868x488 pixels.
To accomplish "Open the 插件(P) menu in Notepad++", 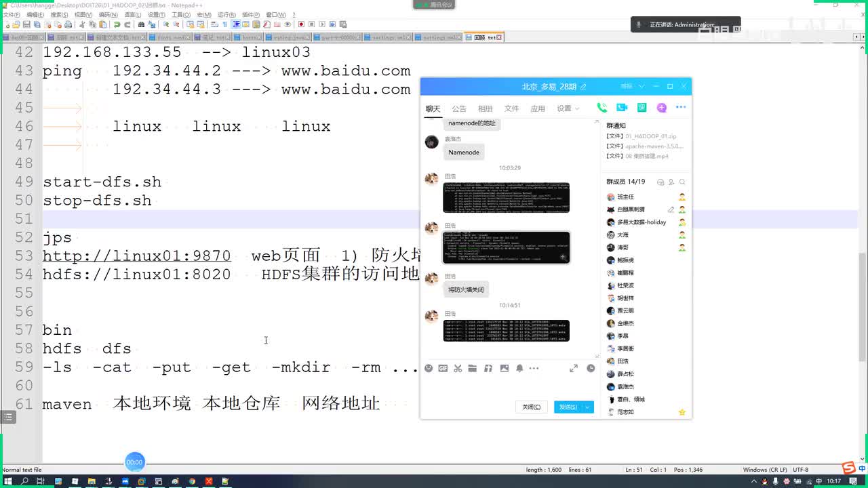I will tap(250, 14).
